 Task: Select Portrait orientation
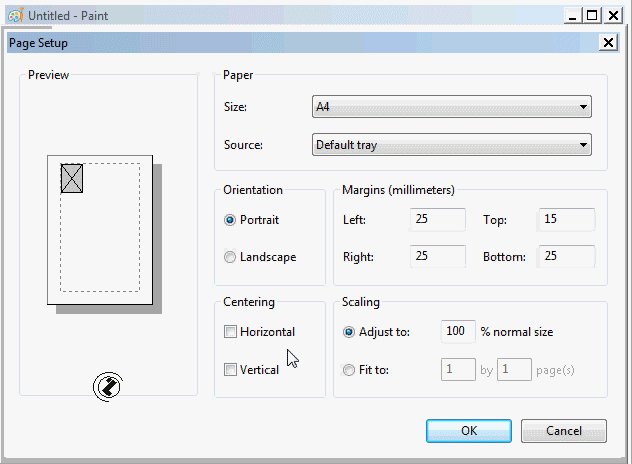(x=231, y=220)
